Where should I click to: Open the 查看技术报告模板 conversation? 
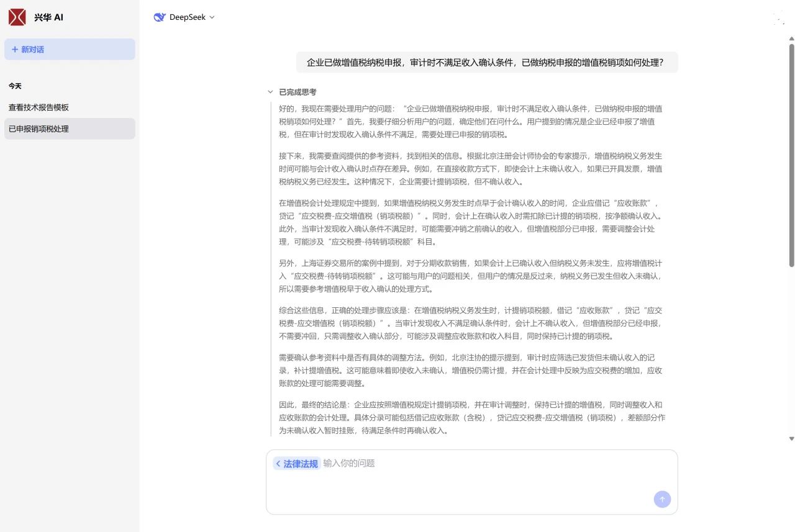(39, 107)
